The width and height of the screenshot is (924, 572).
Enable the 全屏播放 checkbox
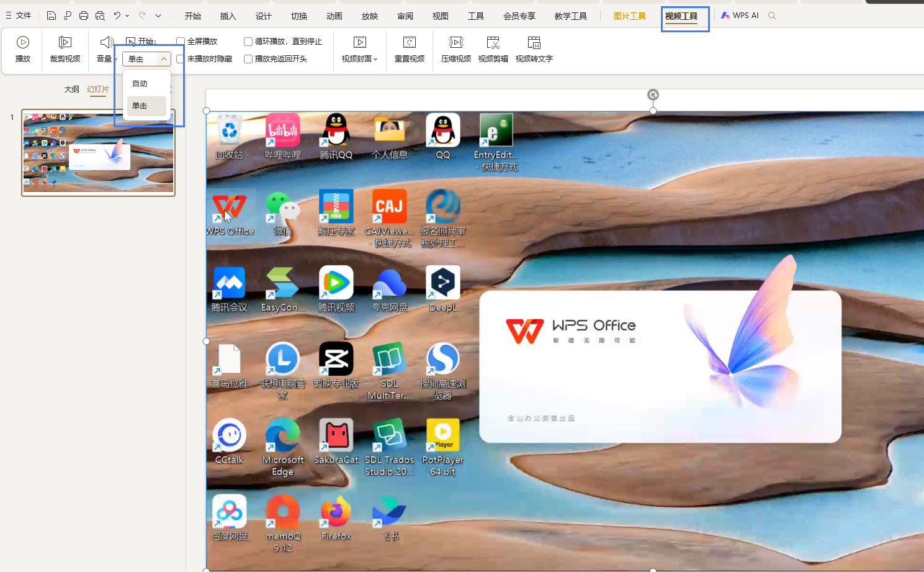click(181, 42)
